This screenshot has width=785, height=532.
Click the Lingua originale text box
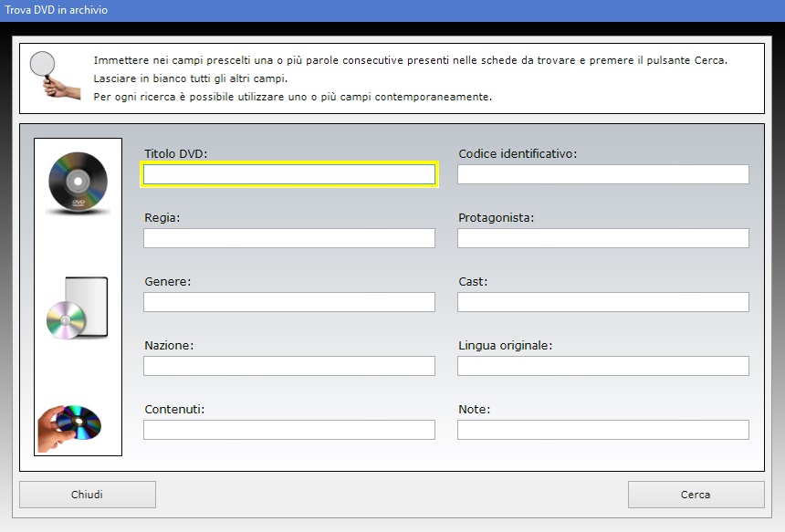tap(602, 366)
